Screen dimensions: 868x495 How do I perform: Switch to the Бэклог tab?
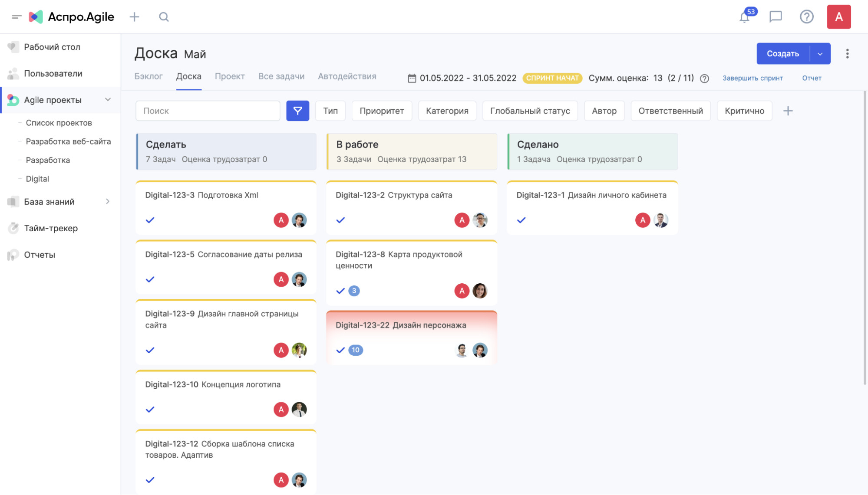(149, 76)
